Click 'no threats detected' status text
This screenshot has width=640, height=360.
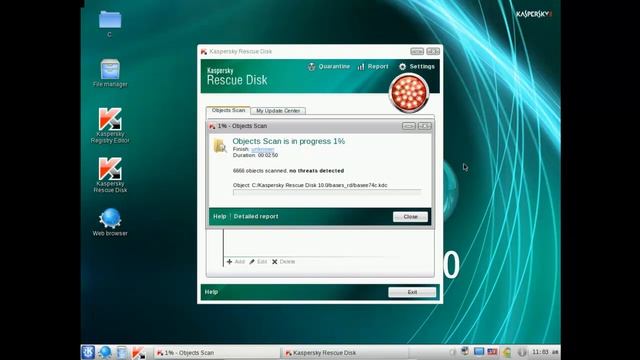coord(316,171)
